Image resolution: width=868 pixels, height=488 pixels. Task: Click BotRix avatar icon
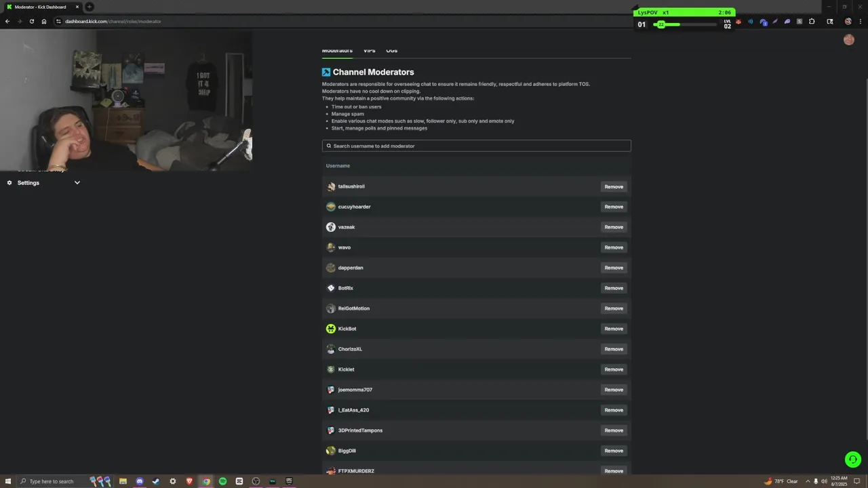pyautogui.click(x=331, y=288)
